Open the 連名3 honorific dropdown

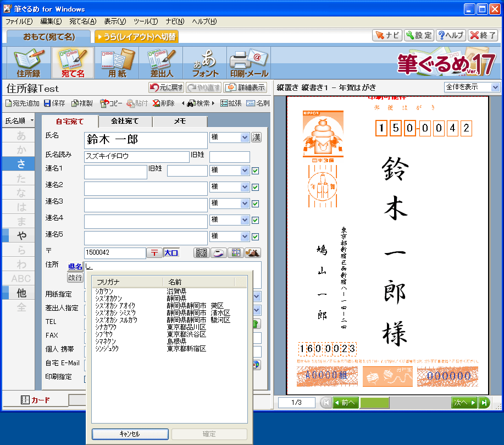pyautogui.click(x=245, y=204)
